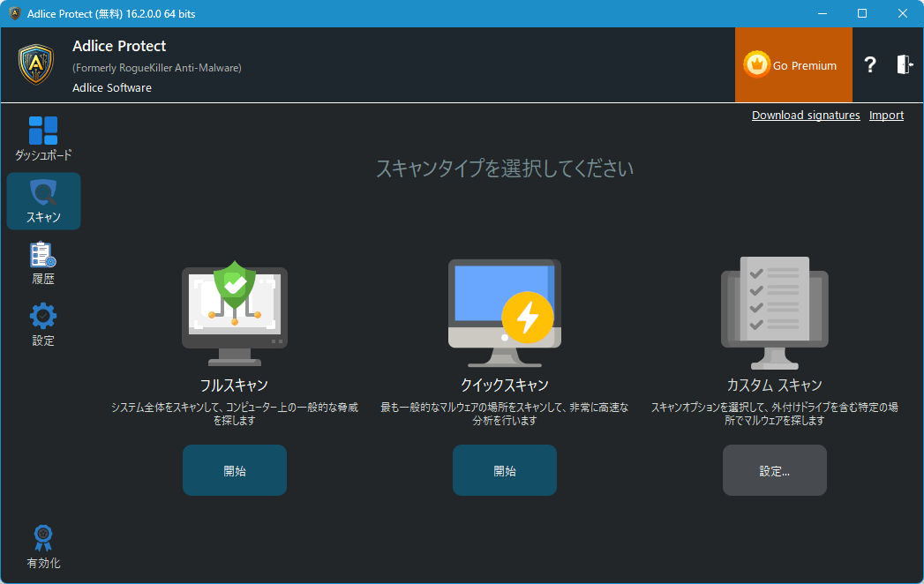Click the exit door icon
Screen dimensions: 924x584
click(x=905, y=64)
